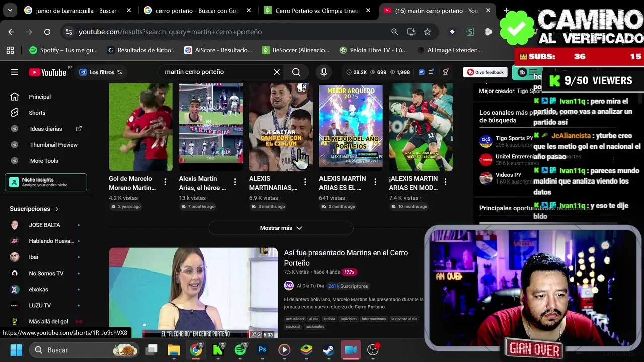Open Así fue presentado Martins en el Cerro Porteño title

point(346,258)
